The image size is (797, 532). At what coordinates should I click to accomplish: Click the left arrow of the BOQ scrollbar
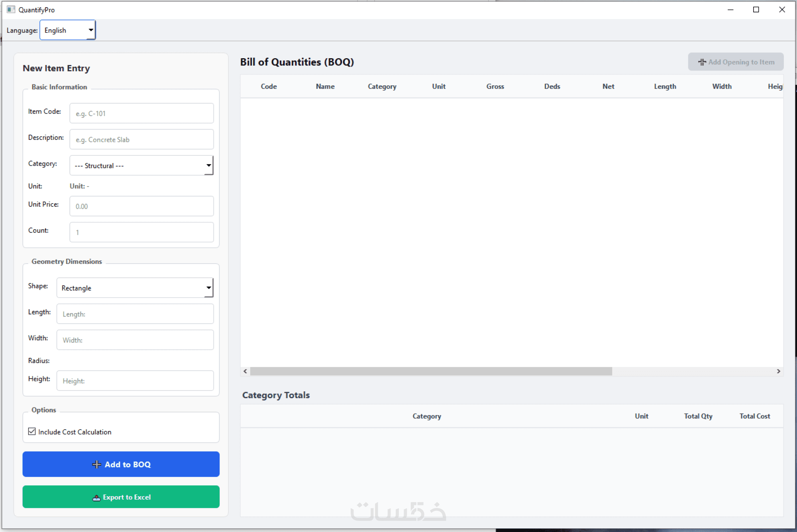point(245,371)
